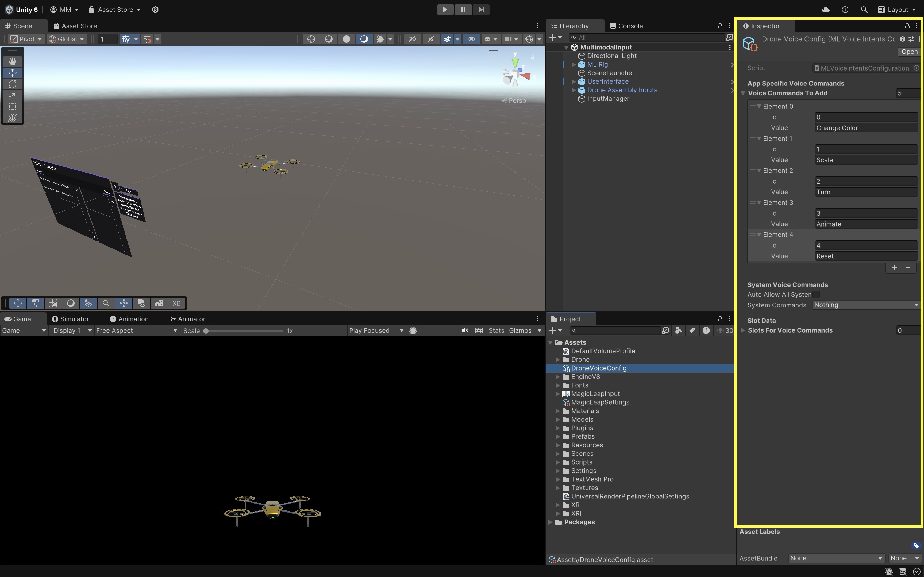This screenshot has width=924, height=577.
Task: Open System Commands dropdown
Action: pos(865,305)
